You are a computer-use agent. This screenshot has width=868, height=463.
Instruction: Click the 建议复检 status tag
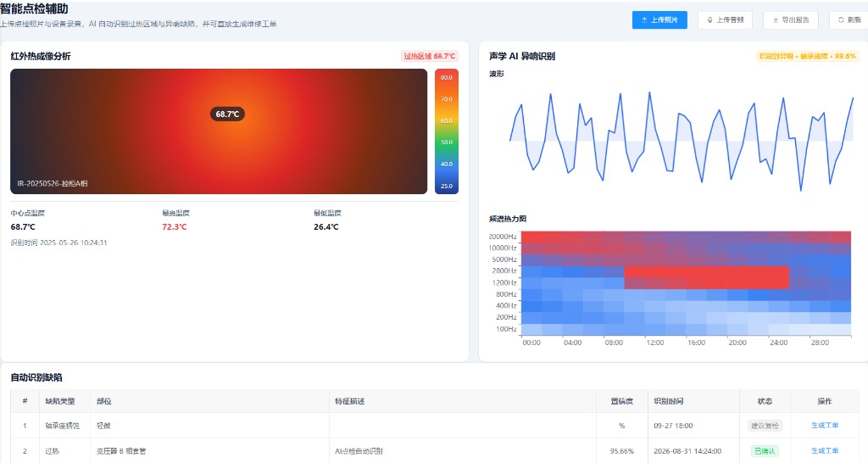pyautogui.click(x=765, y=426)
